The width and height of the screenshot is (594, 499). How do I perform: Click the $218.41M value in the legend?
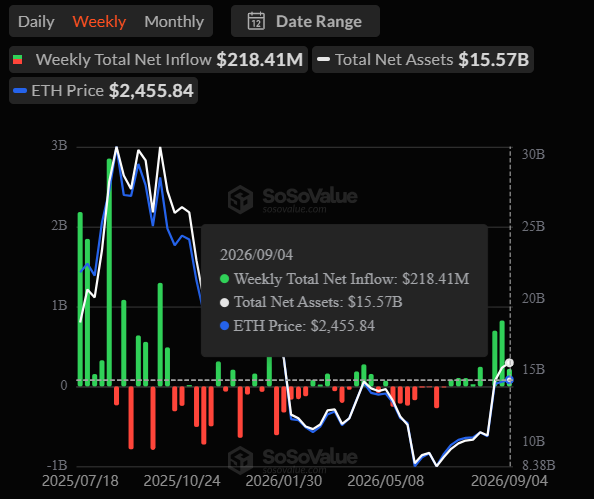pos(260,59)
